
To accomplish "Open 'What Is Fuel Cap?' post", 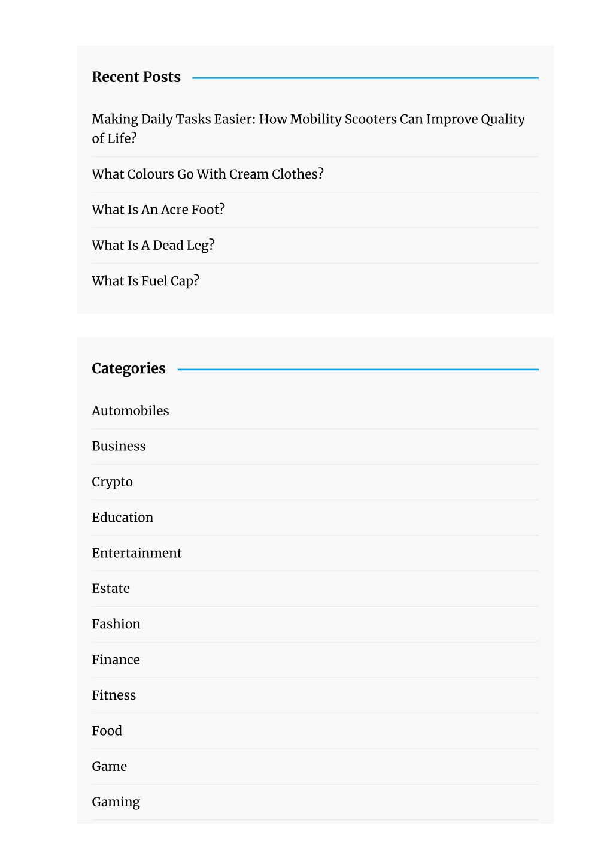I will tap(145, 280).
